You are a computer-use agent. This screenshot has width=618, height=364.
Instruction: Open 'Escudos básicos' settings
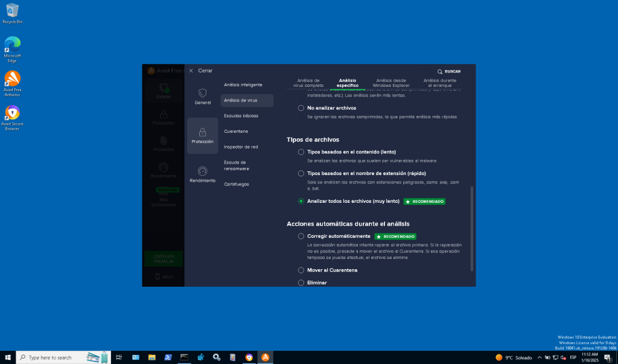(x=241, y=116)
